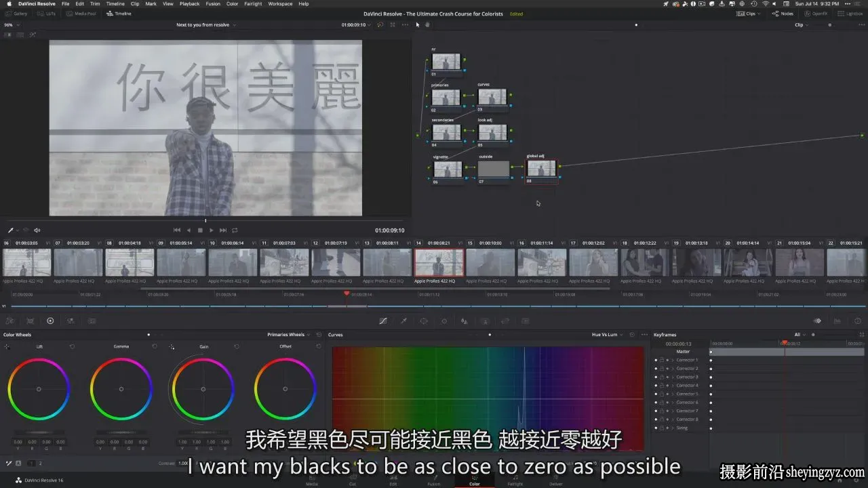868x488 pixels.
Task: Switch to the Edit page tab
Action: tap(393, 481)
